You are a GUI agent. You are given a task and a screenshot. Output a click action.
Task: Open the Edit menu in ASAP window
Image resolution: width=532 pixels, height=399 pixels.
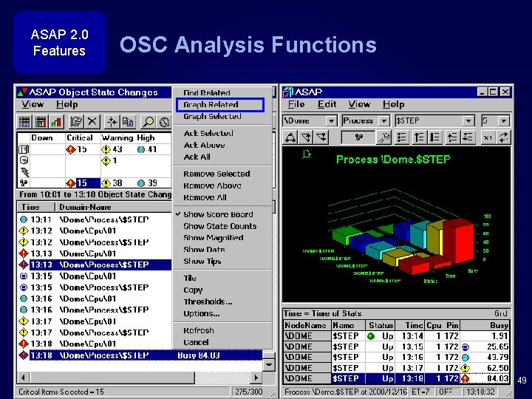click(327, 104)
